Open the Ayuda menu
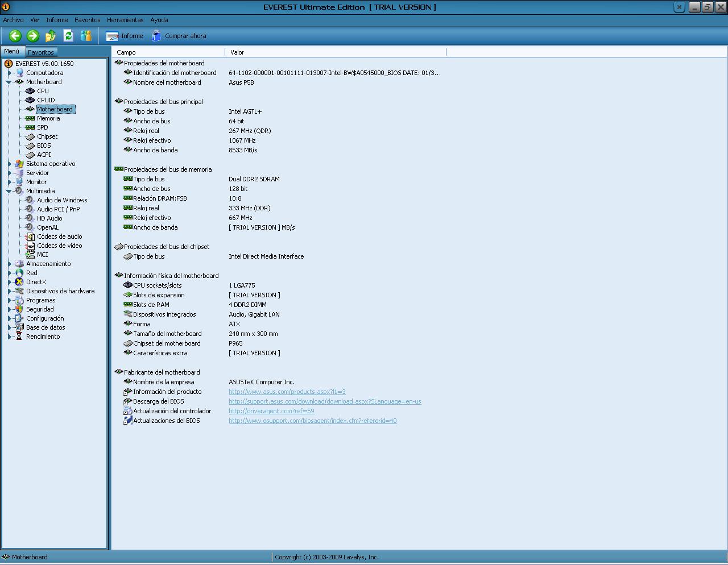Viewport: 728px width, 565px height. pos(159,20)
